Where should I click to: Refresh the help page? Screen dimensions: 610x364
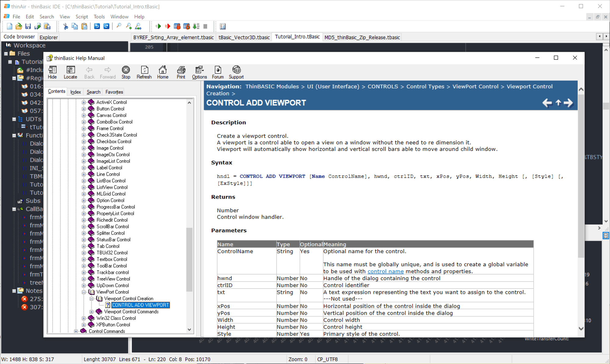(144, 72)
